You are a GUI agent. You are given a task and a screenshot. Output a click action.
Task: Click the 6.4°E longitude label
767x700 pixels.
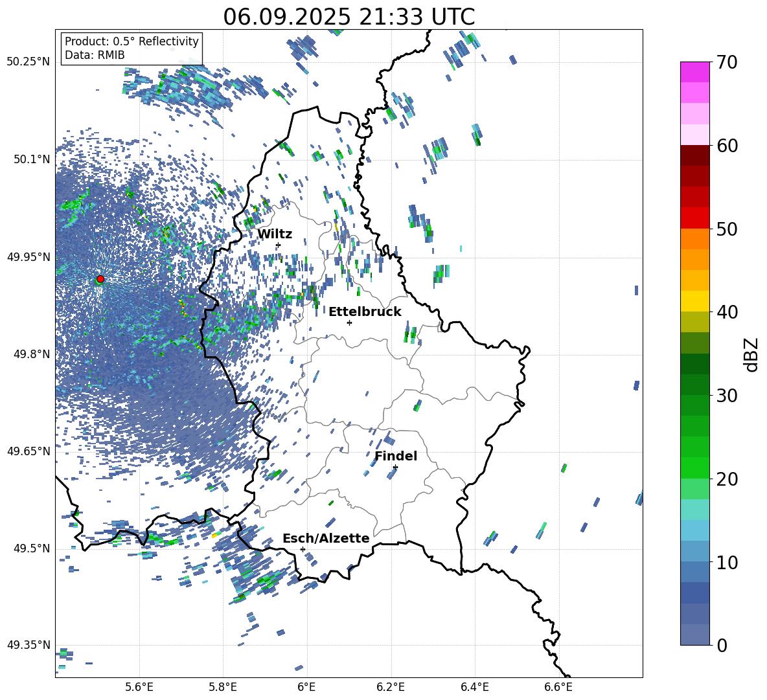click(x=474, y=687)
